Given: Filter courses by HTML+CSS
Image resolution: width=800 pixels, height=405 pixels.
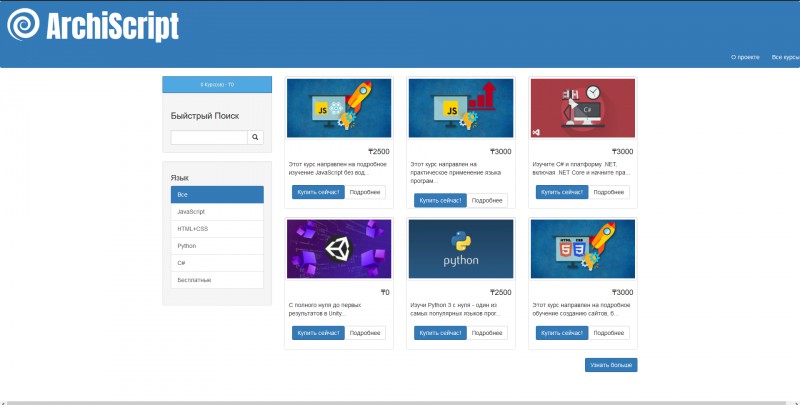Looking at the screenshot, I should tap(217, 229).
